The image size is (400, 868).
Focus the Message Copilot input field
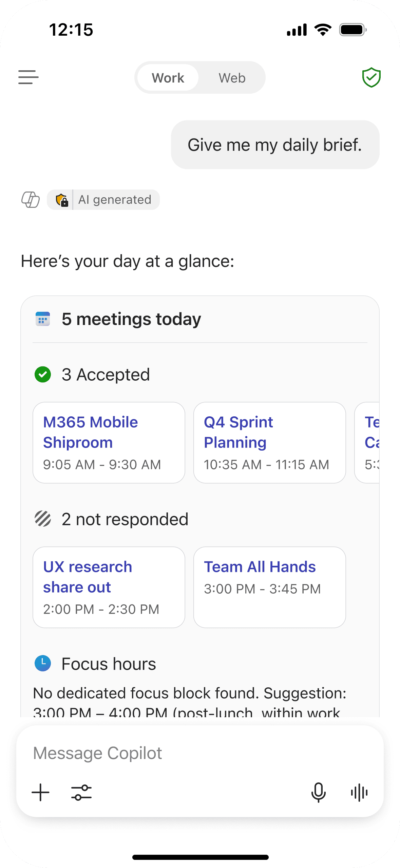(200, 753)
